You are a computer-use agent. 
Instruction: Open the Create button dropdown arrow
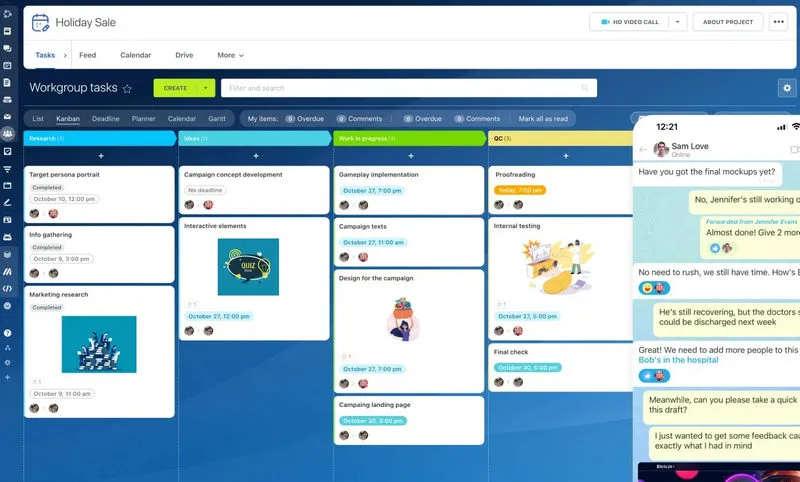tap(206, 88)
